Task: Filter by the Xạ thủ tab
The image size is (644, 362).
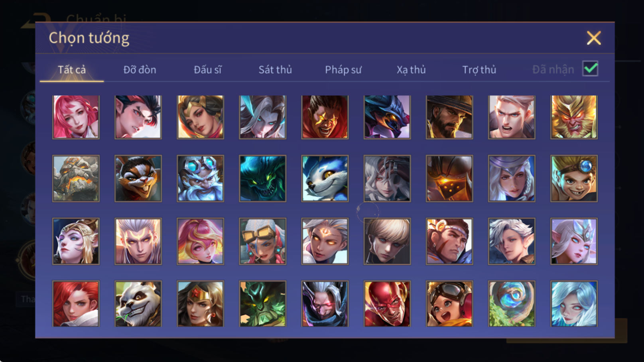Action: pyautogui.click(x=411, y=70)
